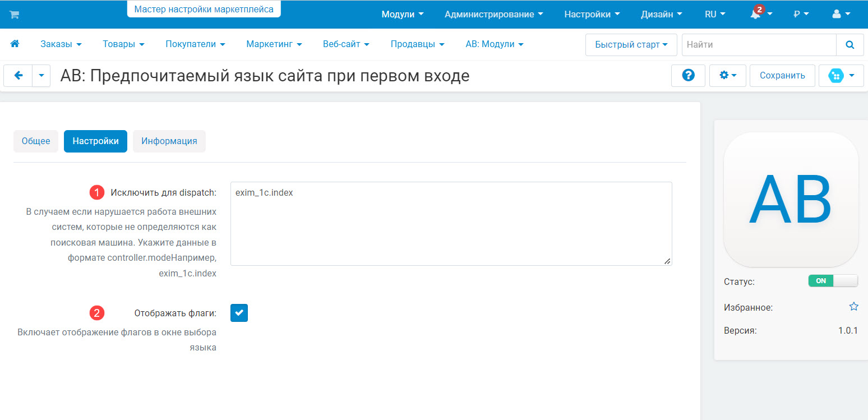Open the Быстрый старт dropdown

coord(631,44)
